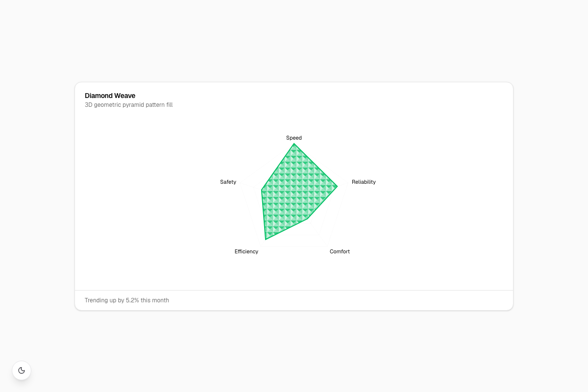Select the Reliability vertex of radar shape
588x392 pixels.
[337, 186]
